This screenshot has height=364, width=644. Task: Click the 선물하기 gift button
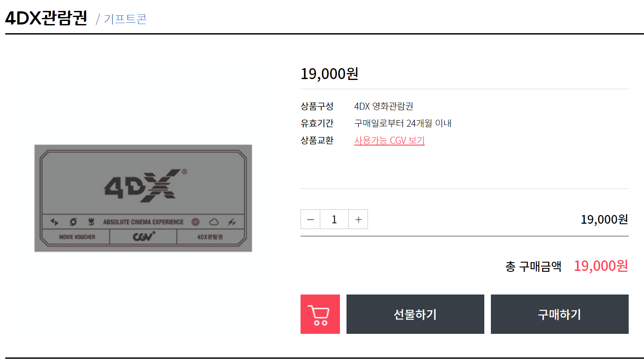coord(415,314)
